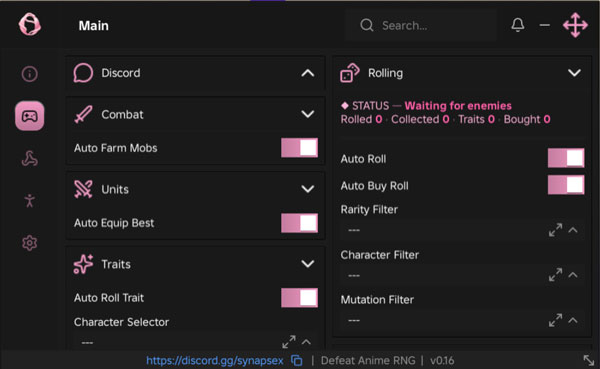
Task: Click the pink app logo
Action: pyautogui.click(x=30, y=24)
